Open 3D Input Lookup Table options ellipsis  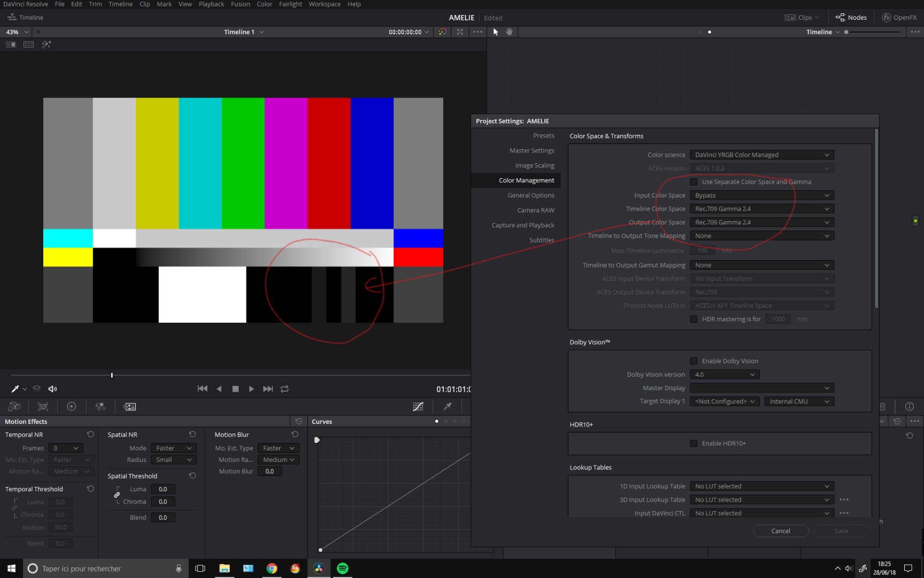(x=844, y=500)
